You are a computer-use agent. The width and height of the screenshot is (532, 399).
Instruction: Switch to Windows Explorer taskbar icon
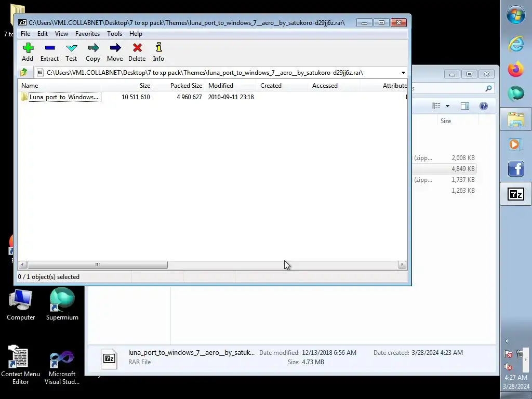coord(516,119)
